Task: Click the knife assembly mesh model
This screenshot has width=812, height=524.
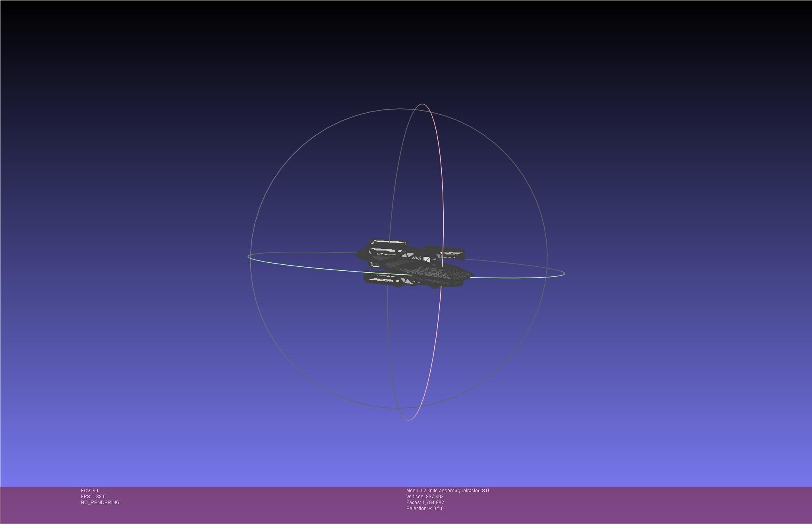Action: pyautogui.click(x=414, y=264)
